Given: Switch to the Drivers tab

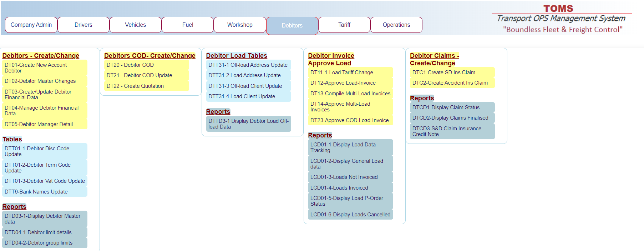Looking at the screenshot, I should click(x=83, y=25).
